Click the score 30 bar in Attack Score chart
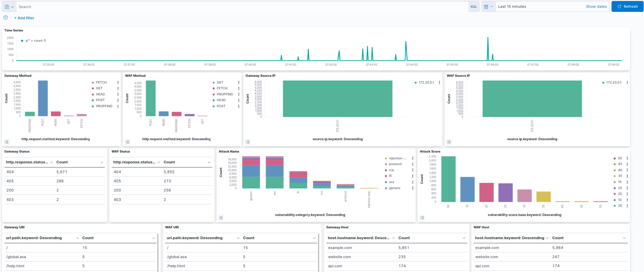 pos(448,179)
